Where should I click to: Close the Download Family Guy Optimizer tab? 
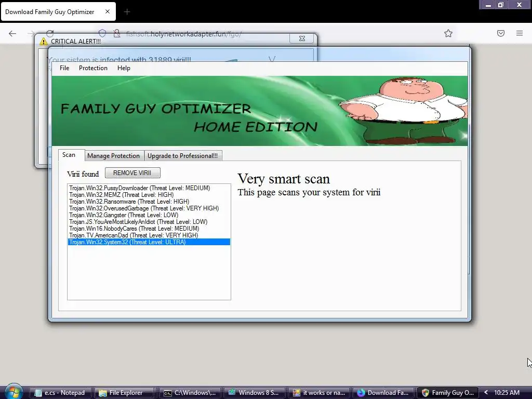[108, 11]
